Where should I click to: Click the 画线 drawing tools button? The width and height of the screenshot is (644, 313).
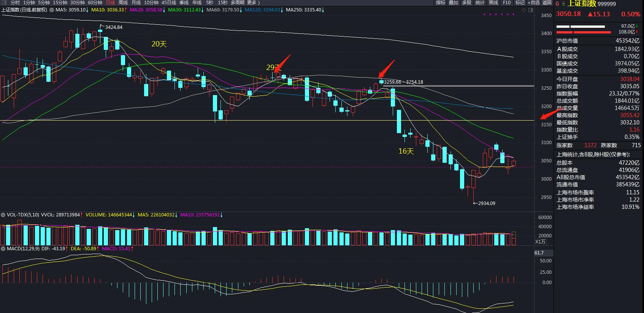(493, 3)
